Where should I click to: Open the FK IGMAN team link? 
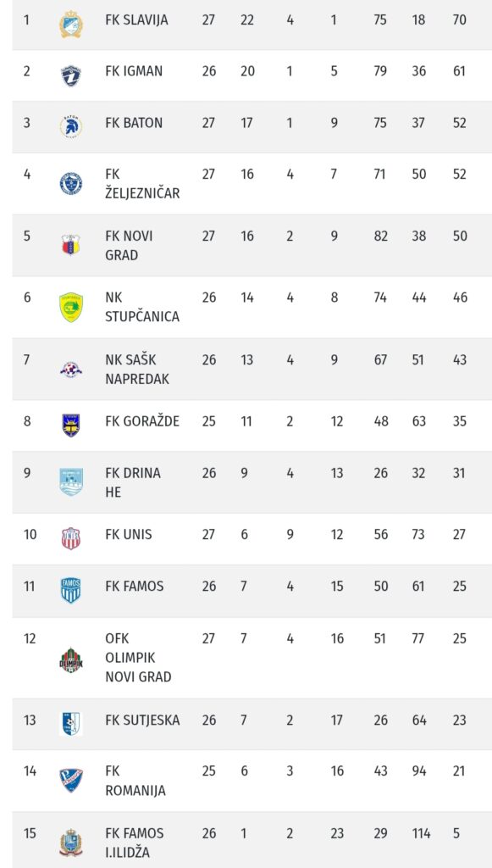click(x=134, y=71)
